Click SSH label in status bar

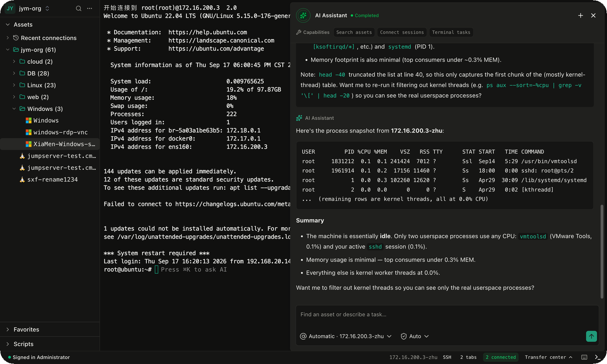[x=447, y=357]
